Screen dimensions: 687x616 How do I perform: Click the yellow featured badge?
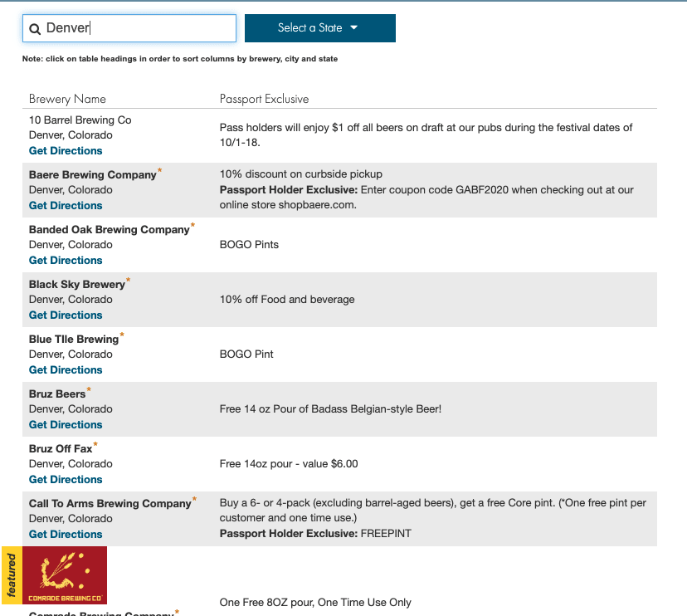click(x=12, y=575)
